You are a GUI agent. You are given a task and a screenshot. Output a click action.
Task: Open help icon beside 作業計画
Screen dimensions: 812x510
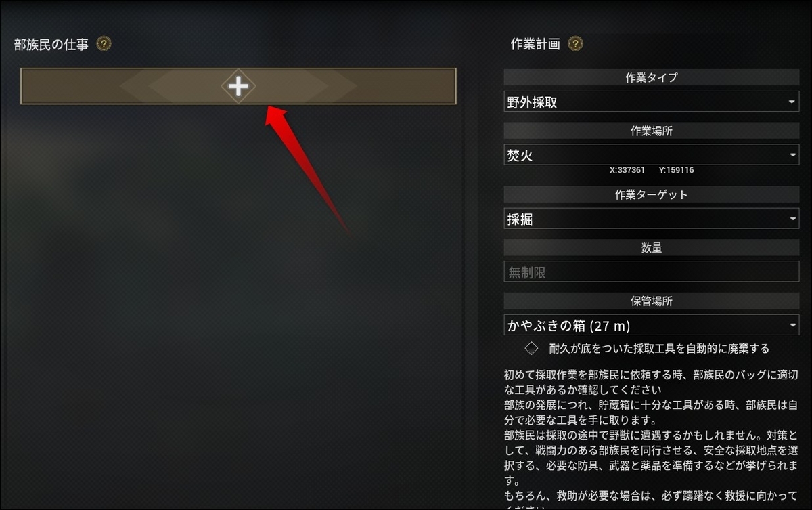[576, 44]
